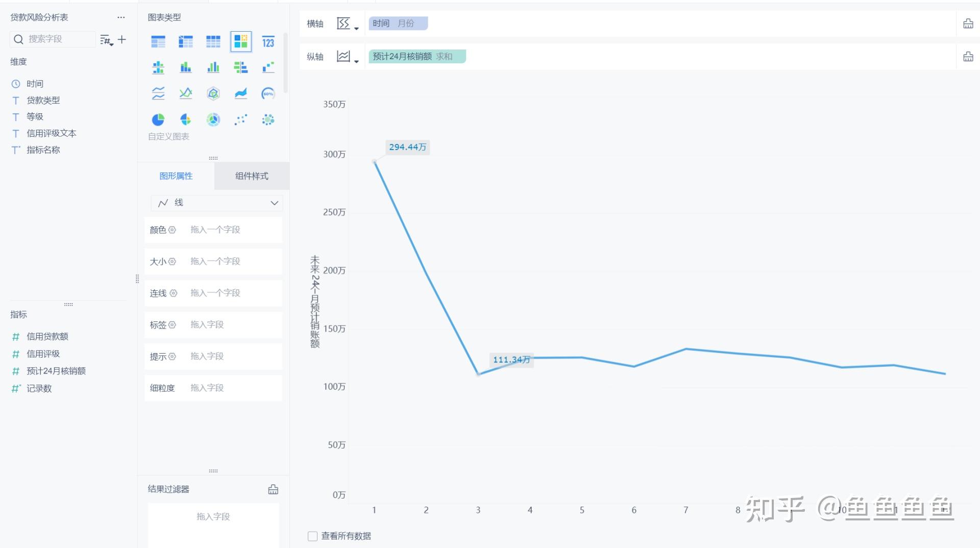Clear the 结果过滤器 with the eraser icon
Image resolution: width=980 pixels, height=548 pixels.
(273, 489)
